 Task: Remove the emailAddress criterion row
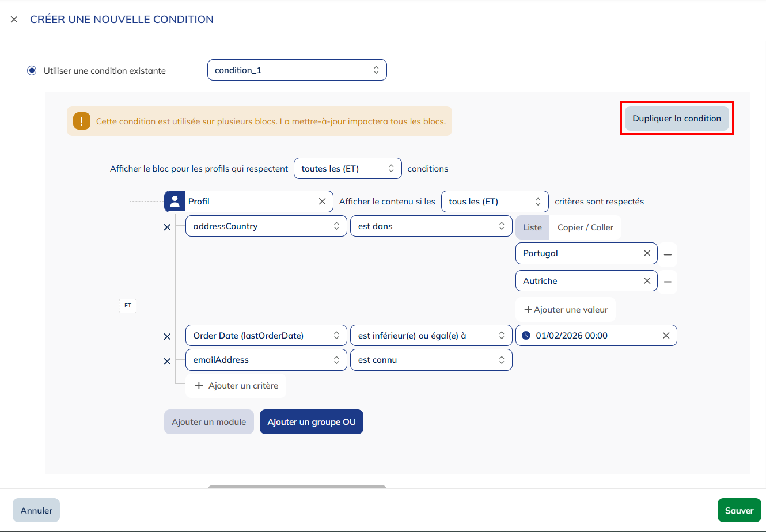167,361
